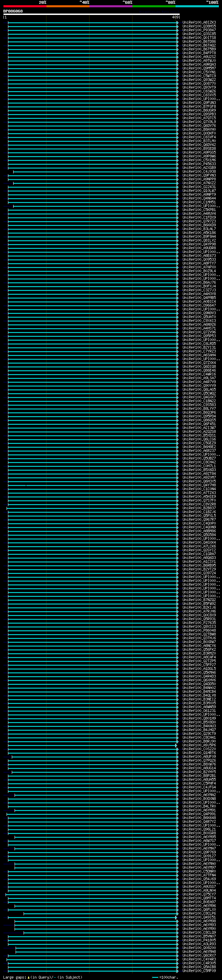Select the UniRef100_A9U2S2 hit
Screen dimensions: 222x980
point(199,57)
